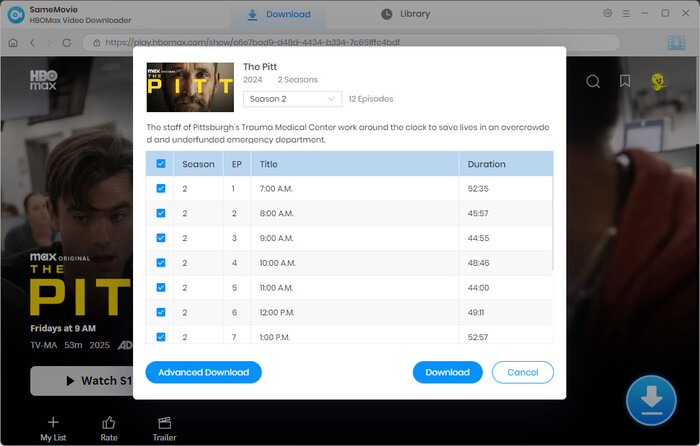Click the SameMovie app logo icon
Viewport: 700px width, 446px height.
(x=16, y=15)
